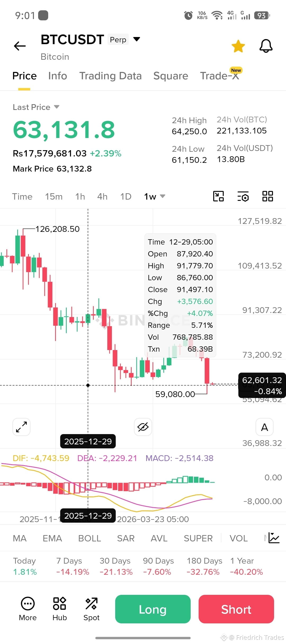Enable the SUPER indicator

(x=198, y=538)
